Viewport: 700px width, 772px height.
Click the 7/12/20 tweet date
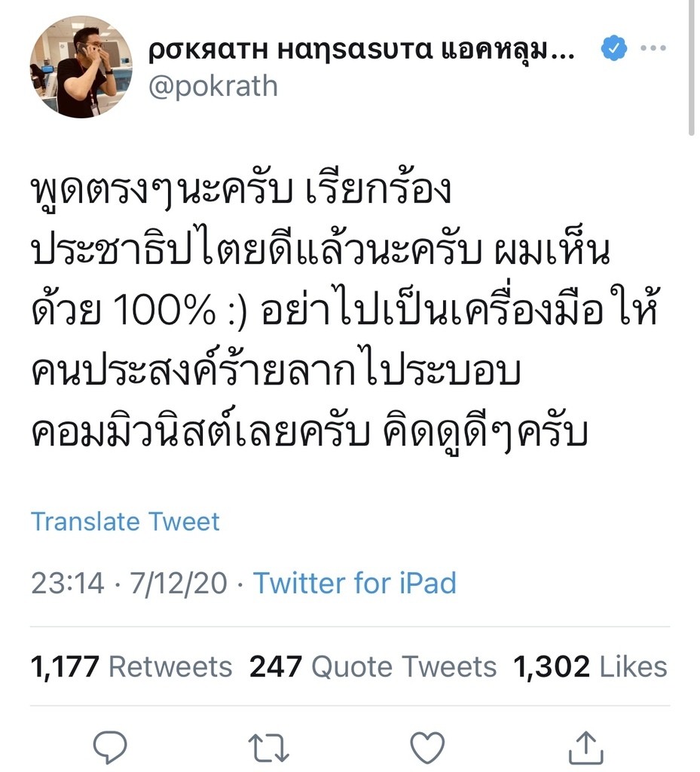click(x=179, y=583)
